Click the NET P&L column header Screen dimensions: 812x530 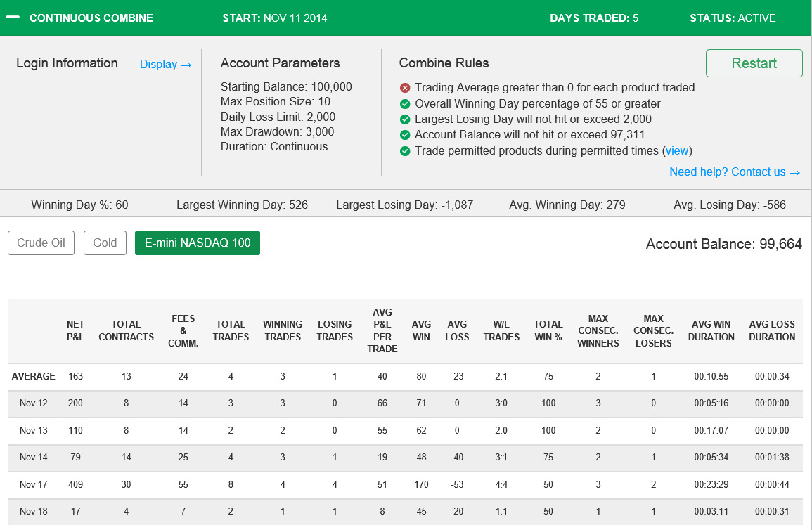[75, 330]
